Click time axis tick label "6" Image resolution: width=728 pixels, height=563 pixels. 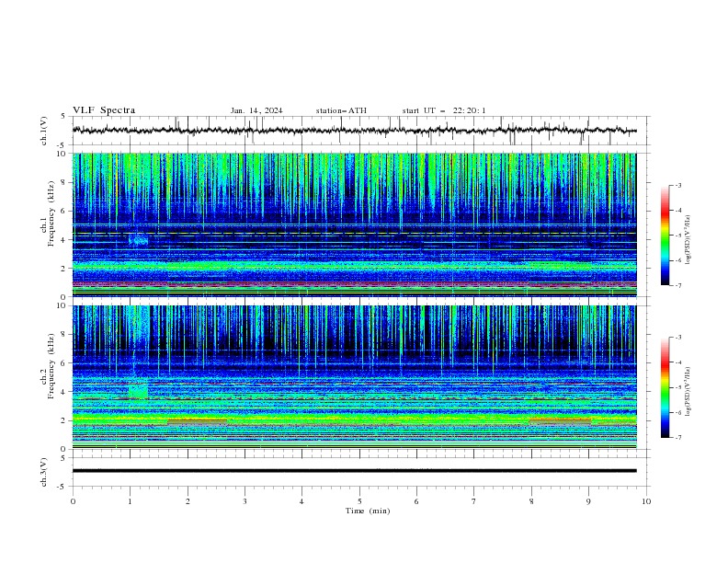416,501
